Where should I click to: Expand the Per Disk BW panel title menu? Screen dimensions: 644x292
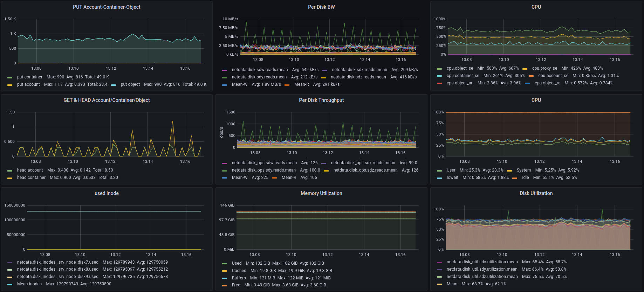click(x=321, y=7)
